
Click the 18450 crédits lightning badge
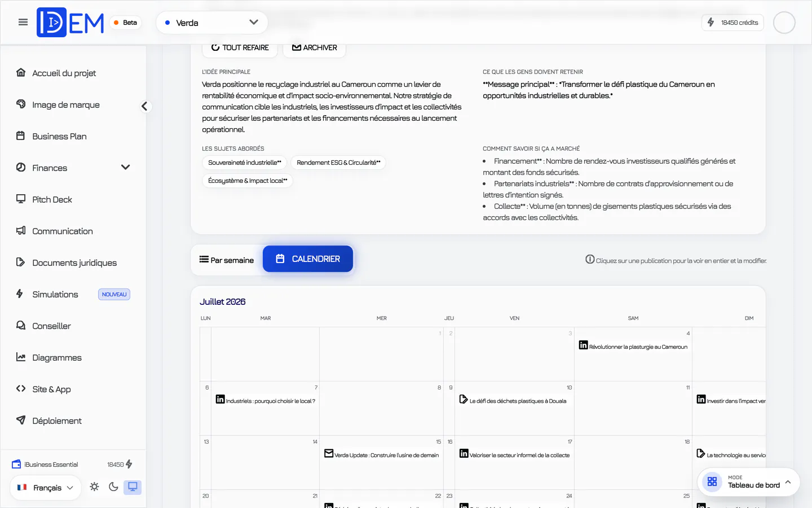(732, 23)
